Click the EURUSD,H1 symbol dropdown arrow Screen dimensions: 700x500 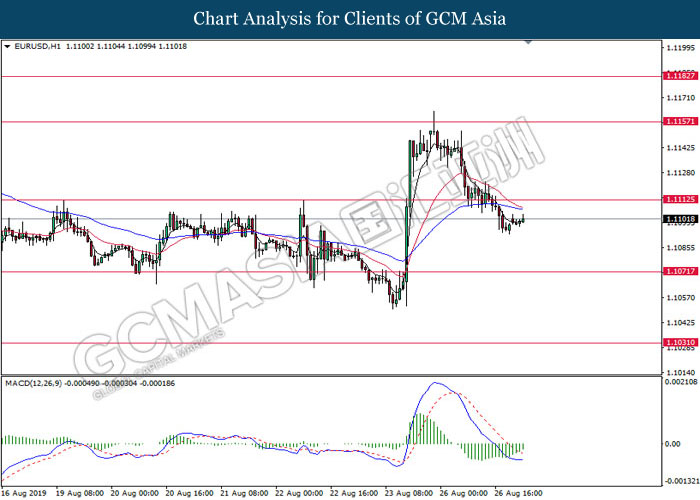tap(7, 46)
